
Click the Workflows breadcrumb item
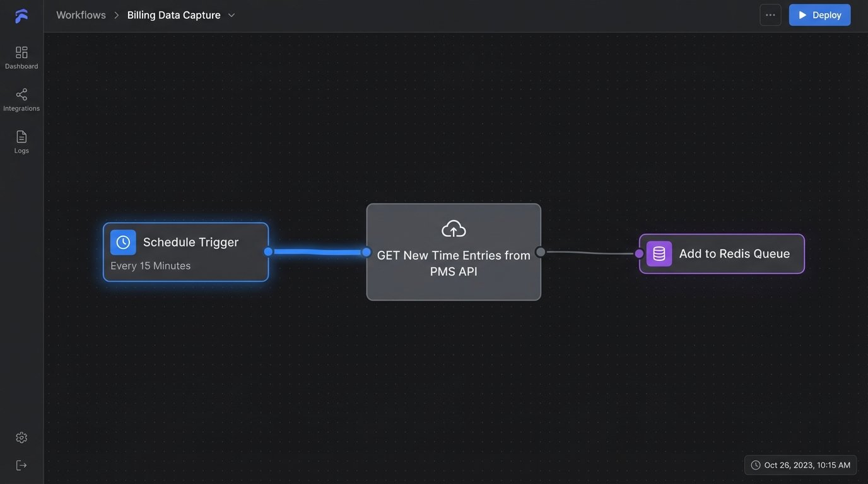coord(80,14)
